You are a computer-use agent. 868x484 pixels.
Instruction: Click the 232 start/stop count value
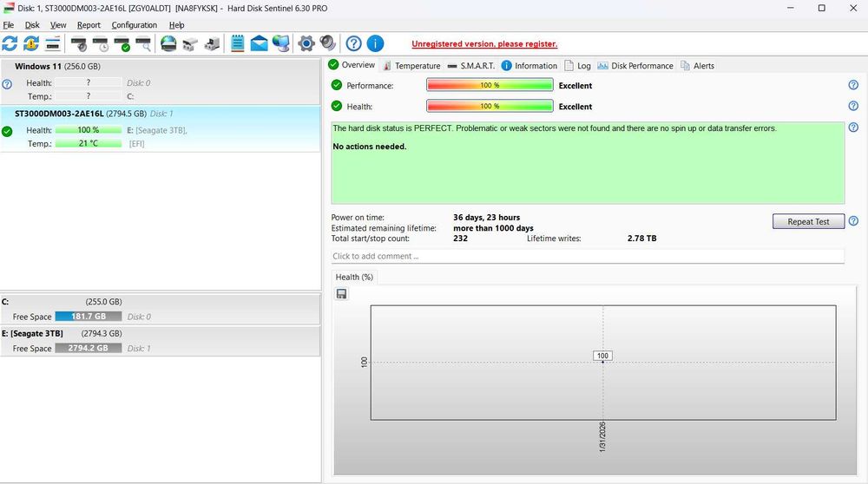[x=460, y=239]
